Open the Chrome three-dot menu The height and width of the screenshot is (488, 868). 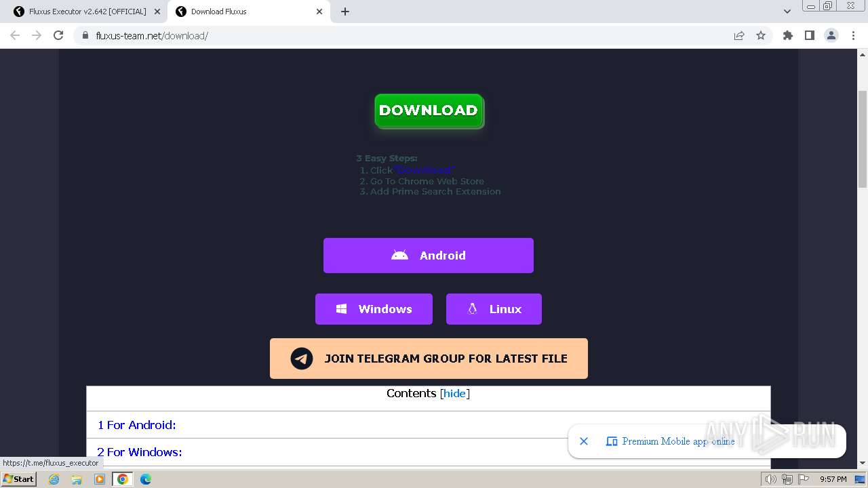click(x=854, y=35)
